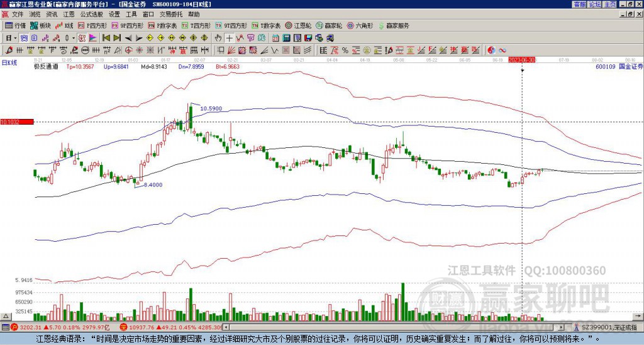Open the 江恩轮 Gann wheel
The height and width of the screenshot is (345, 644).
pos(298,25)
